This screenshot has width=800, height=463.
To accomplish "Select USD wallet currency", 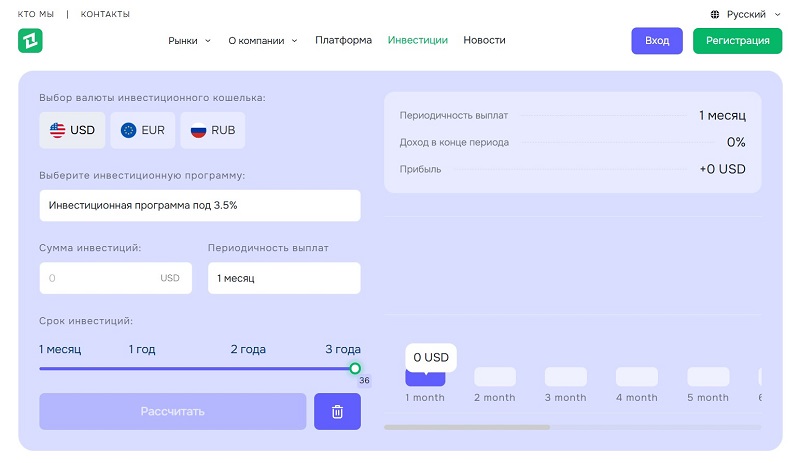I will [x=71, y=130].
